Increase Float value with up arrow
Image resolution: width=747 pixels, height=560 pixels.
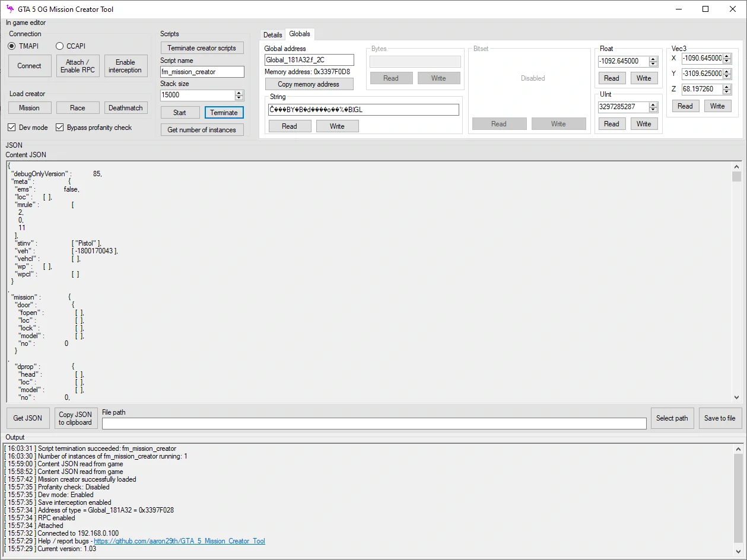click(653, 59)
